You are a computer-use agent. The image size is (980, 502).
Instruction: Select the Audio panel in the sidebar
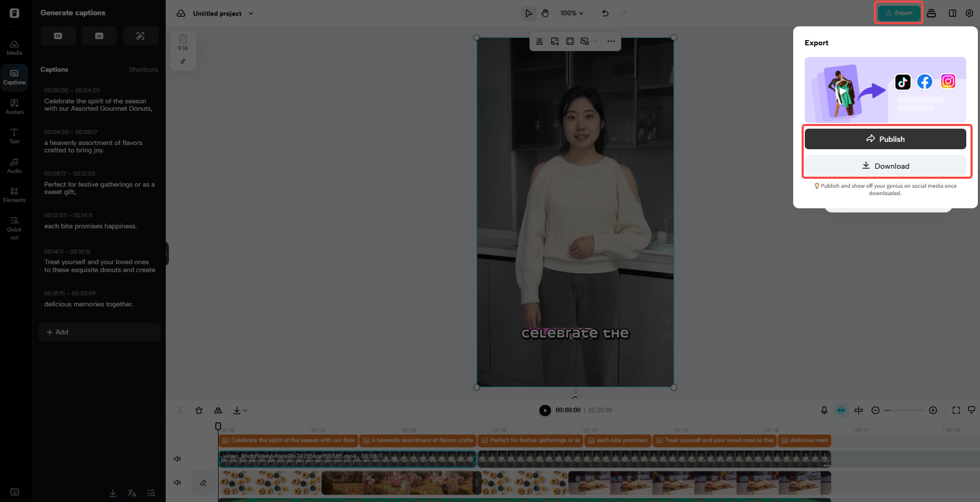pyautogui.click(x=14, y=165)
